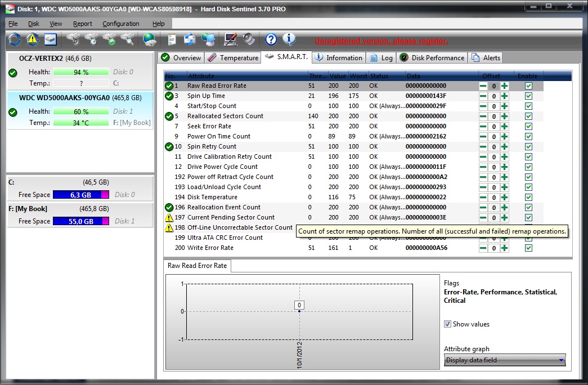Open the Report menu

(x=83, y=24)
